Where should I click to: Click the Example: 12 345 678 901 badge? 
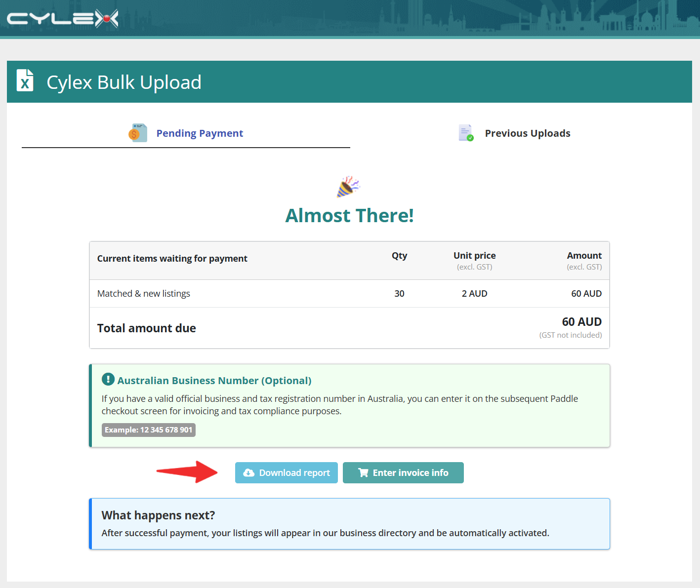pos(148,430)
